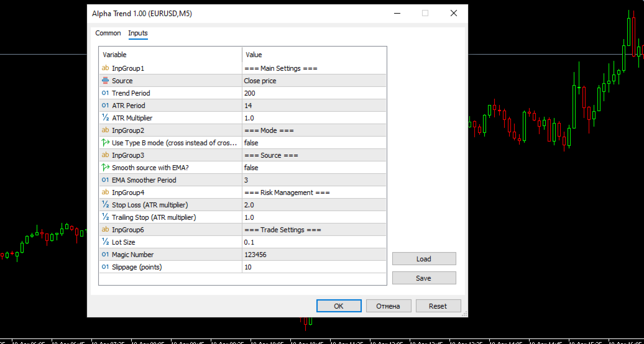The height and width of the screenshot is (344, 644).
Task: Click the '=== Main Settings ===' value cell
Action: coord(314,68)
